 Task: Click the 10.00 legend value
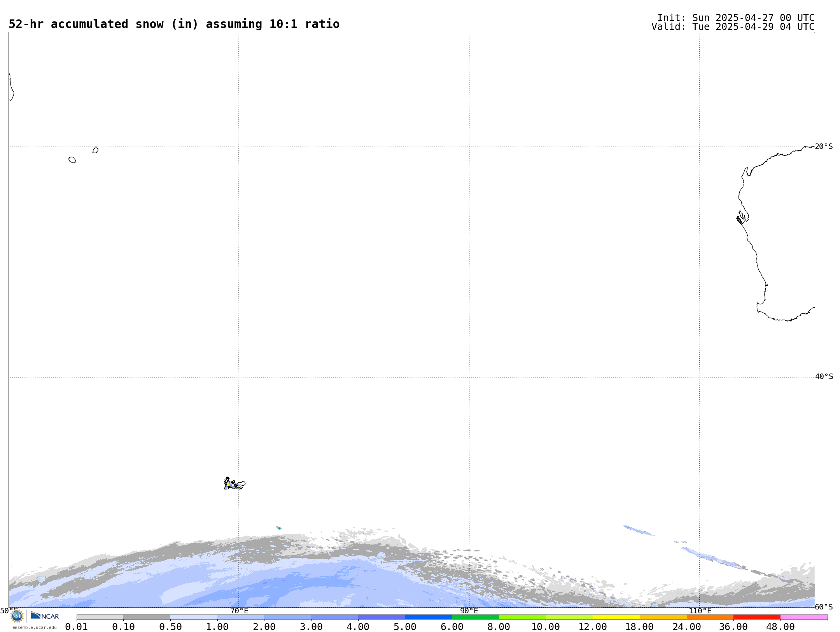coord(546,627)
